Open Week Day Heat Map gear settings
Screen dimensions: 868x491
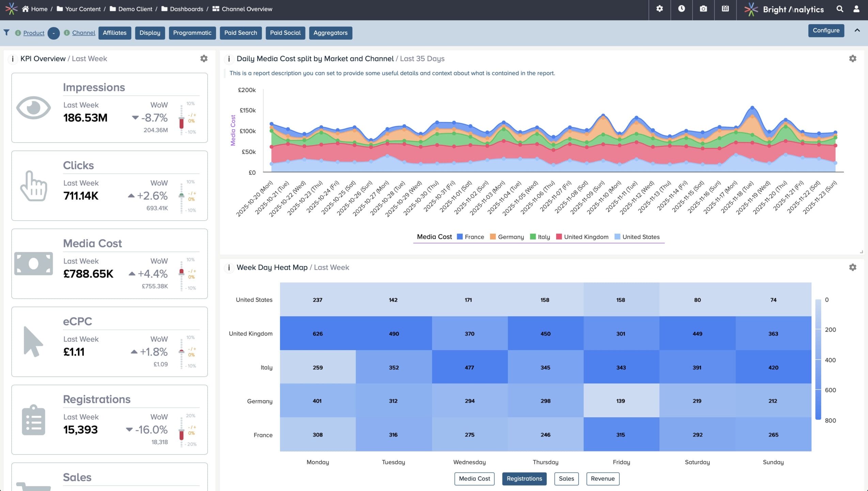pos(852,268)
